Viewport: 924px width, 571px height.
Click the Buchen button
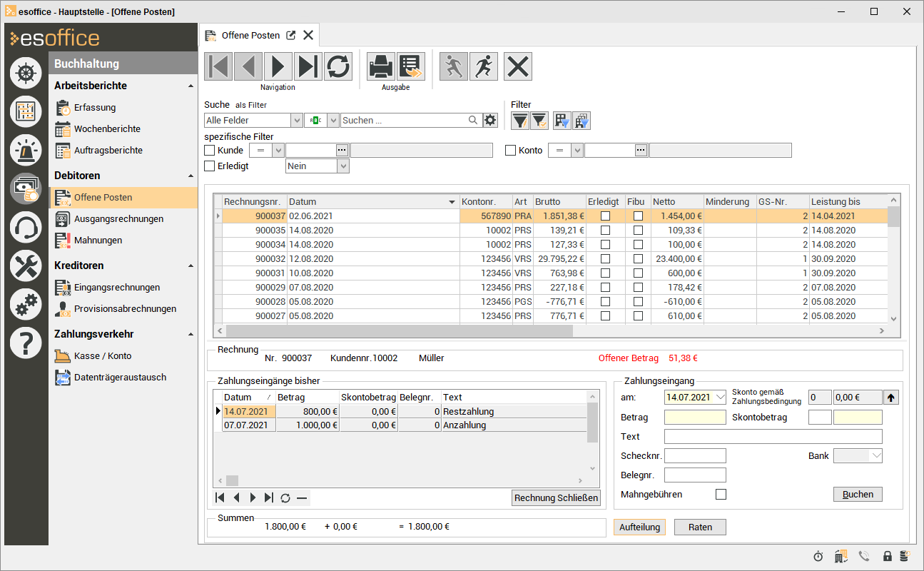858,494
